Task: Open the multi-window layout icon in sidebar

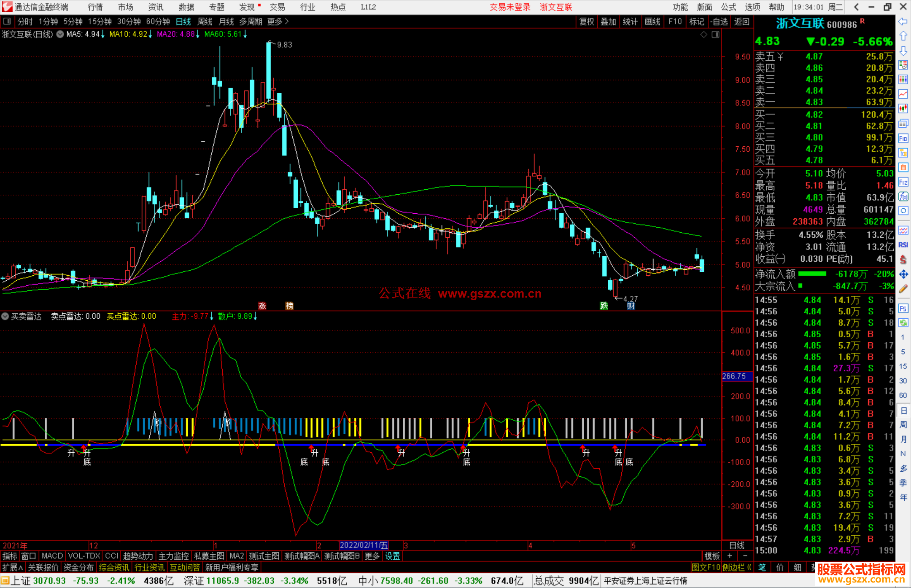Action: pyautogui.click(x=903, y=124)
